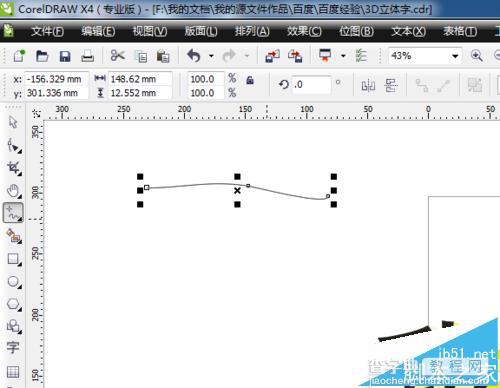Select the Rectangle tool
500x388 pixels.
(x=14, y=259)
